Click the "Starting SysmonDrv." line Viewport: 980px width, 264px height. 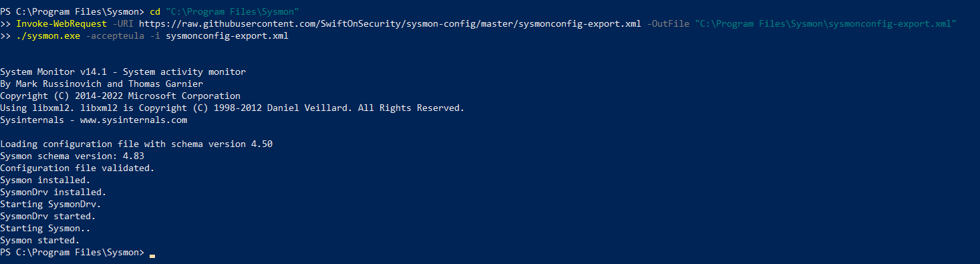click(51, 205)
